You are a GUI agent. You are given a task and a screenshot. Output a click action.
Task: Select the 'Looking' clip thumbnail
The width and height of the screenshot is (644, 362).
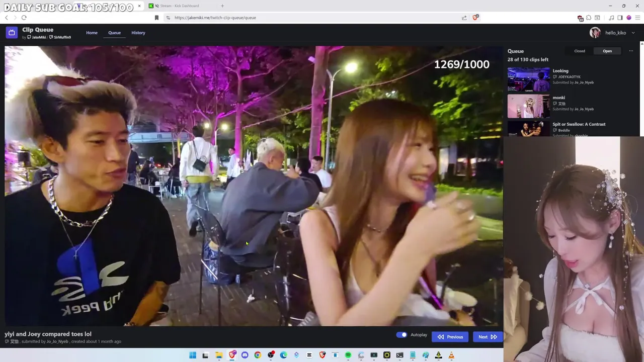pyautogui.click(x=528, y=80)
